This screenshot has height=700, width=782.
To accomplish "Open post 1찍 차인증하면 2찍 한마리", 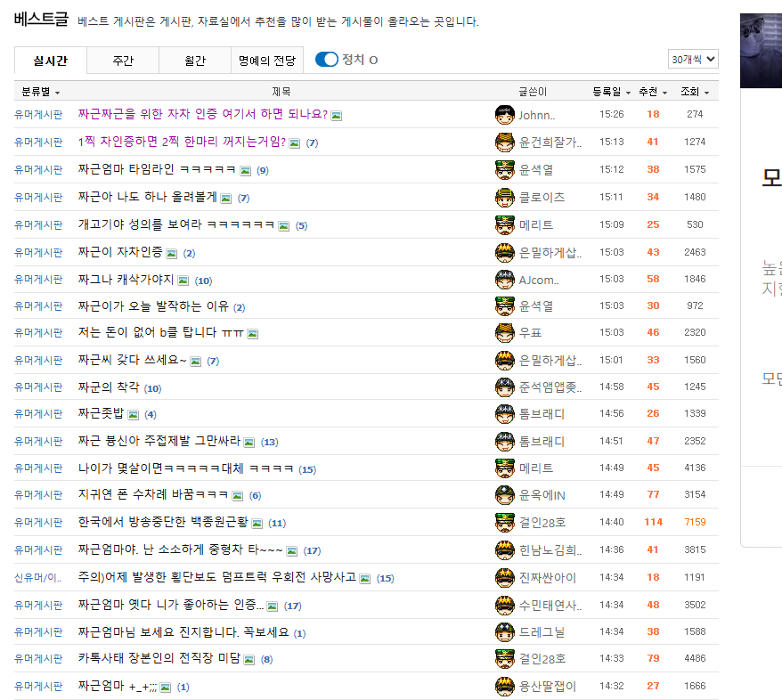I will pos(182,142).
